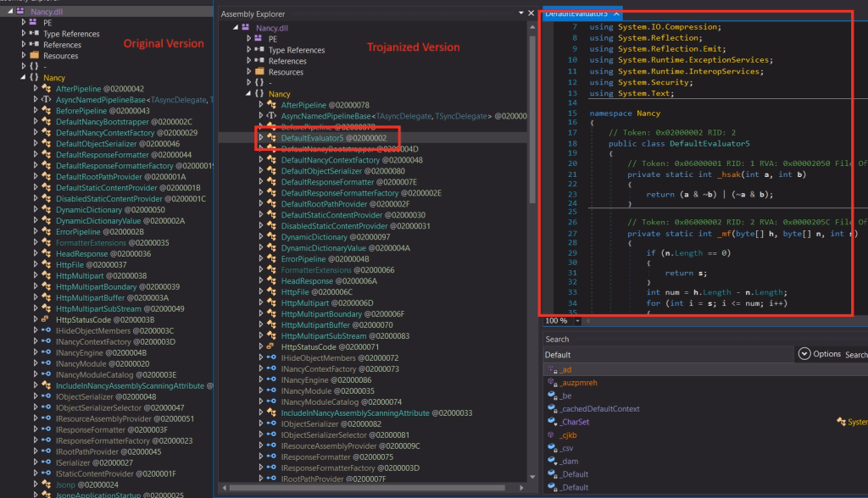Click the _cachedDefaultContext field icon in results
The height and width of the screenshot is (498, 868).
click(x=552, y=408)
